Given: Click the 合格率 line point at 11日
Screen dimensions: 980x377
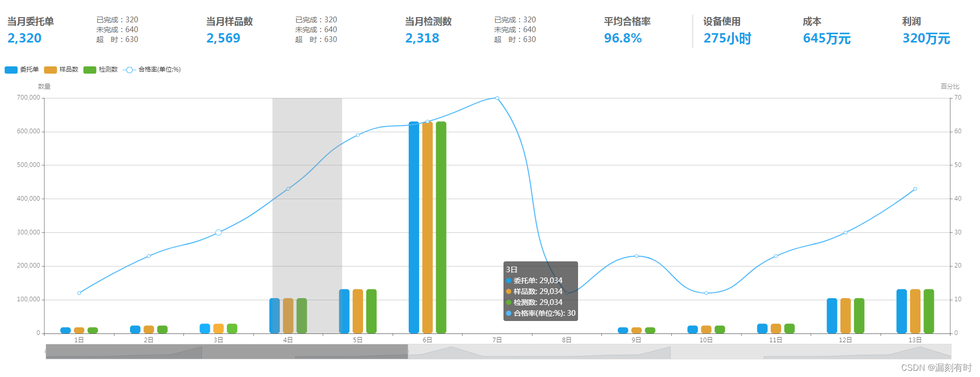Looking at the screenshot, I should click(x=776, y=256).
